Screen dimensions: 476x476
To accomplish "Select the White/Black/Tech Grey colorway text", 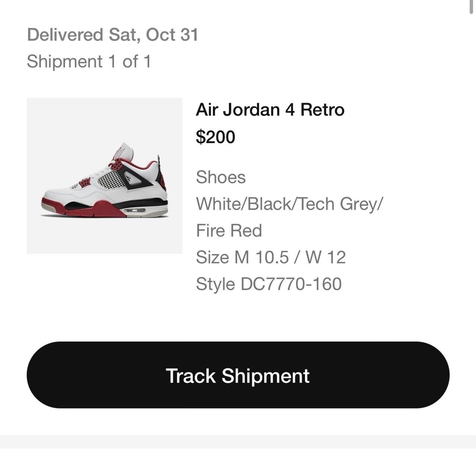I will (x=289, y=203).
